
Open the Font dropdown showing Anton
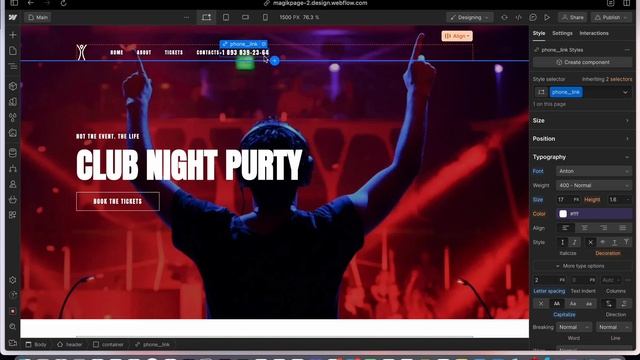click(x=594, y=171)
